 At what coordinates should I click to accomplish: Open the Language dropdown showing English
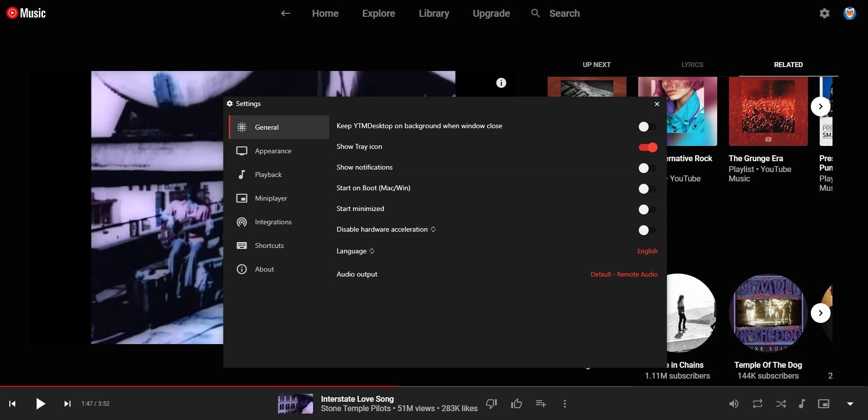(647, 251)
